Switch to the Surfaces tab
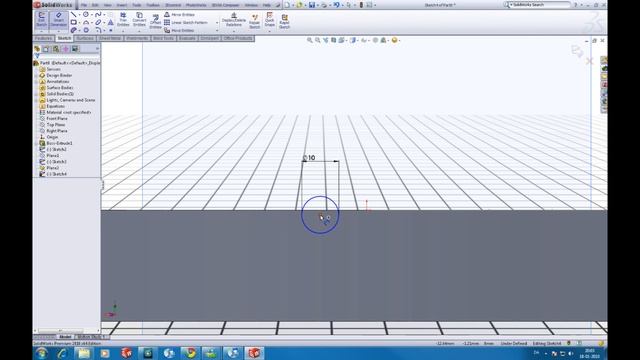The width and height of the screenshot is (640, 360). tap(85, 38)
